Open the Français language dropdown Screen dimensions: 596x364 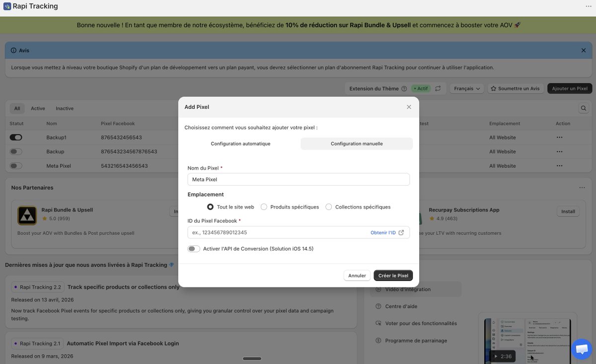coord(467,88)
